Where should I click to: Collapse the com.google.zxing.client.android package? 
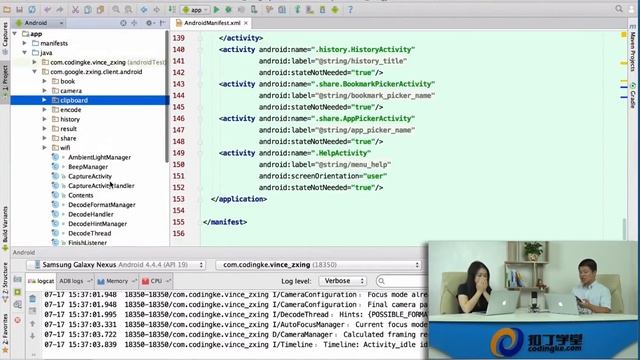[35, 72]
